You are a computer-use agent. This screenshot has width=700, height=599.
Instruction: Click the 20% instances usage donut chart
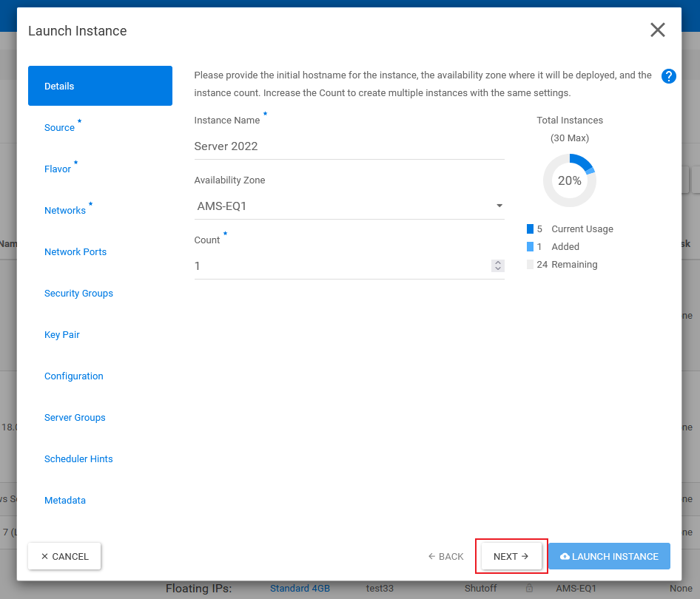(570, 180)
